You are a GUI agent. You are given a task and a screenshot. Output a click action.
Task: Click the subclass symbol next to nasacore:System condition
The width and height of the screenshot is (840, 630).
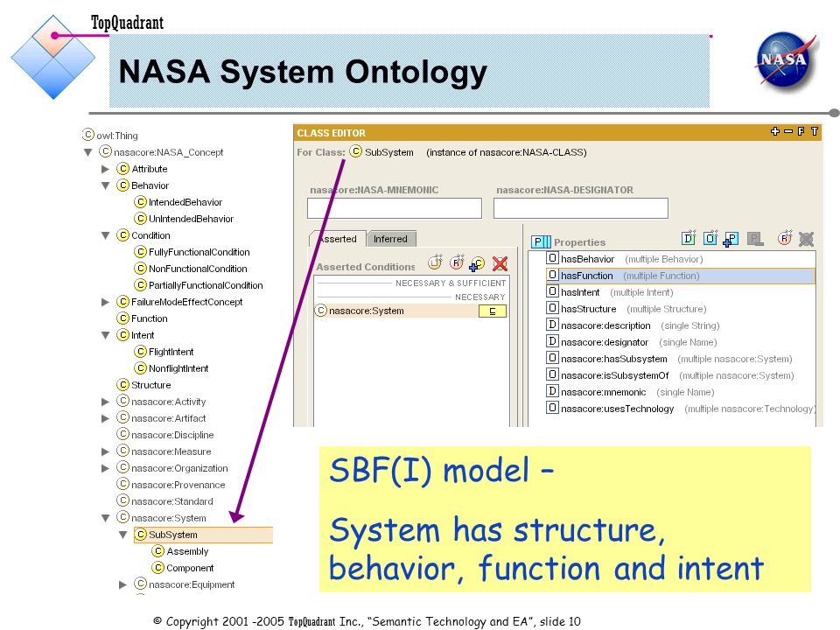click(493, 311)
